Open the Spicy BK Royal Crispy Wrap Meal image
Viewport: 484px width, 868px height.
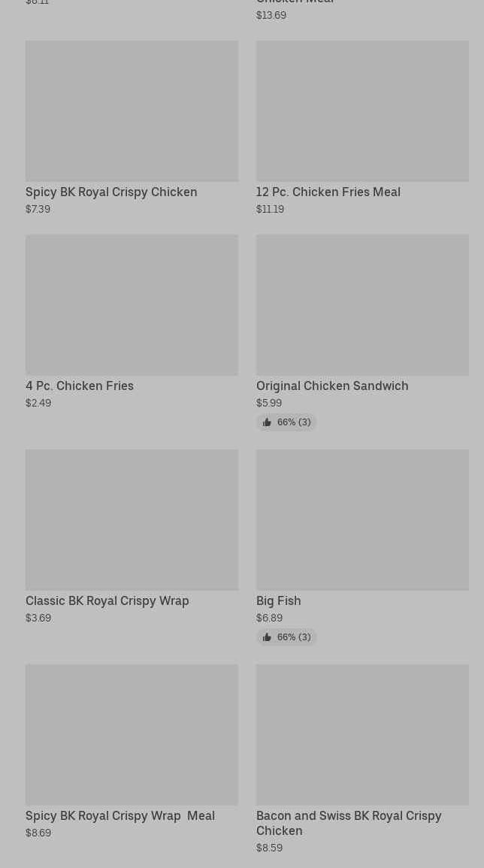click(x=132, y=734)
